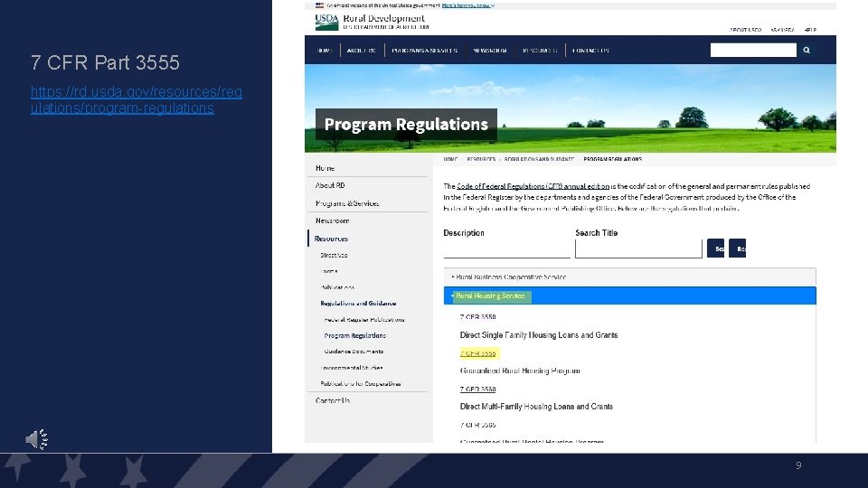Viewport: 868px width, 488px height.
Task: Click into the Search Title field
Action: 638,249
